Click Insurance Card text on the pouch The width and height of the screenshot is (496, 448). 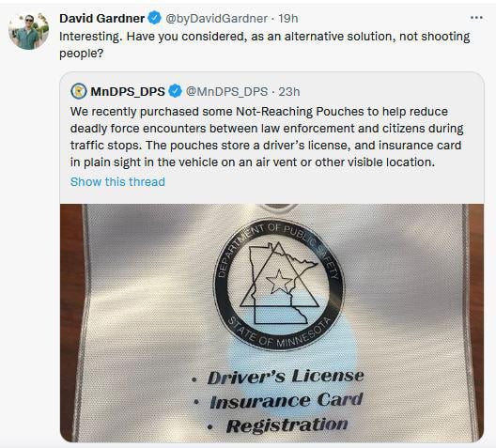(x=287, y=401)
